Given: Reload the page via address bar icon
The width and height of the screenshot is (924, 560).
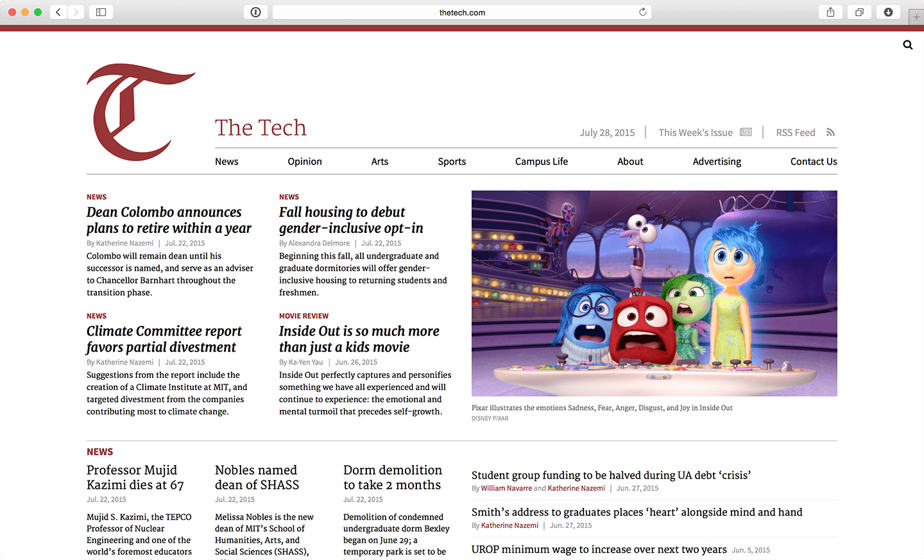Looking at the screenshot, I should coord(642,12).
